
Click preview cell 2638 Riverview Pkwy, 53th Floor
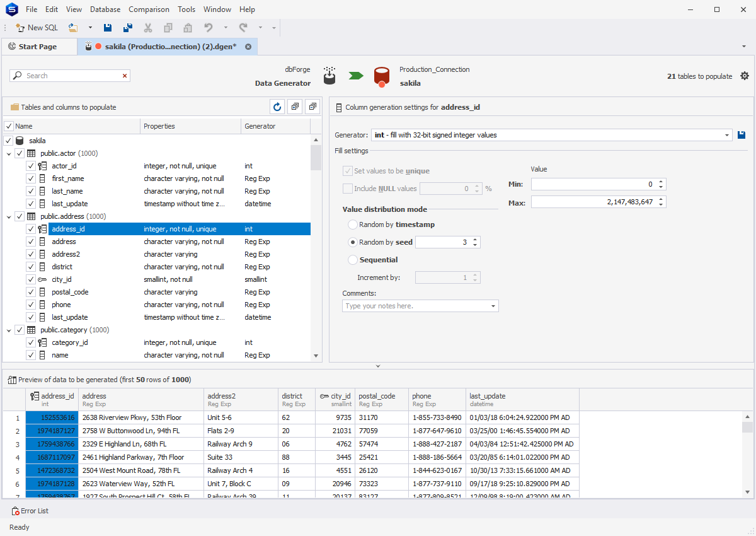(x=142, y=417)
